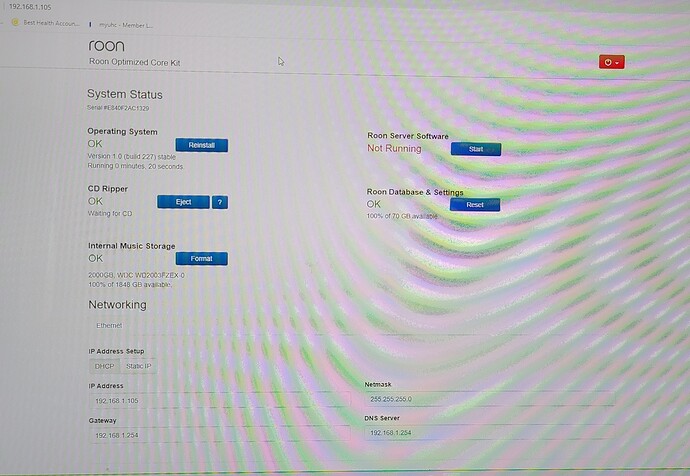Click the roon logo
The image size is (690, 476).
click(x=106, y=46)
